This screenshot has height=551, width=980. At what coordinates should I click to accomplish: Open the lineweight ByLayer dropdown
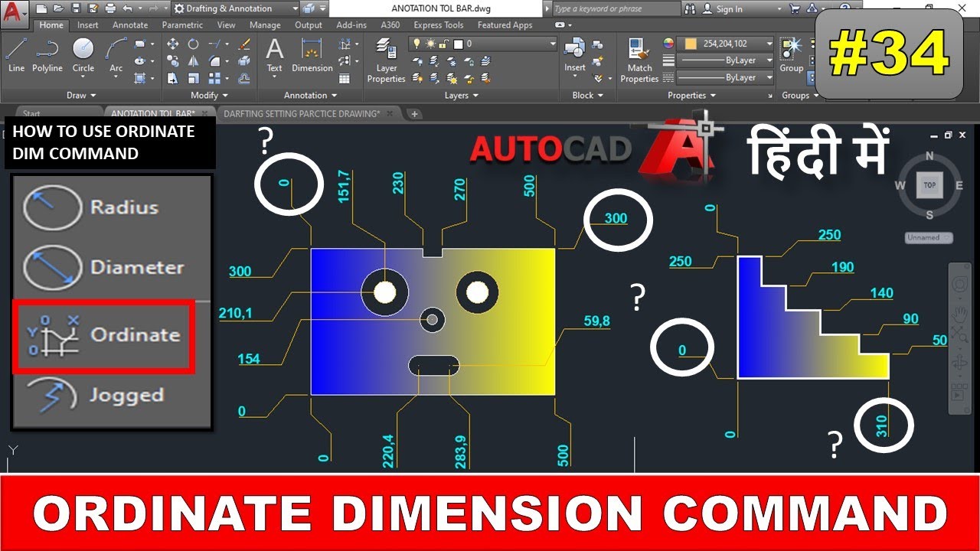click(769, 60)
